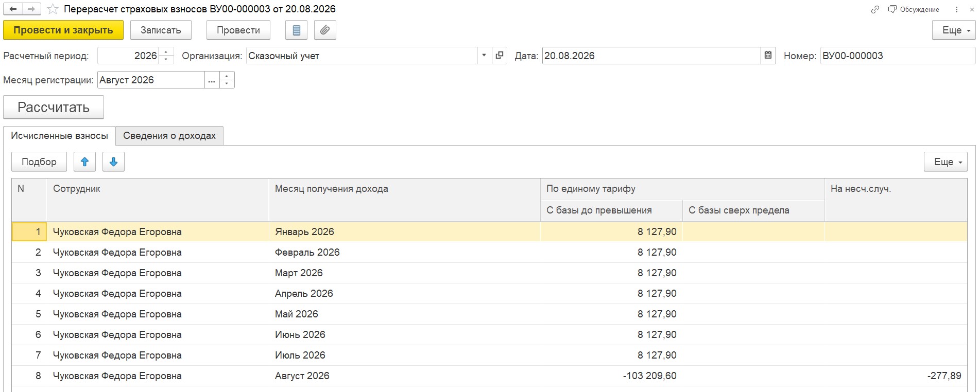Decrease Месяц регистрации with down arrow
The image size is (980, 392).
(x=227, y=84)
